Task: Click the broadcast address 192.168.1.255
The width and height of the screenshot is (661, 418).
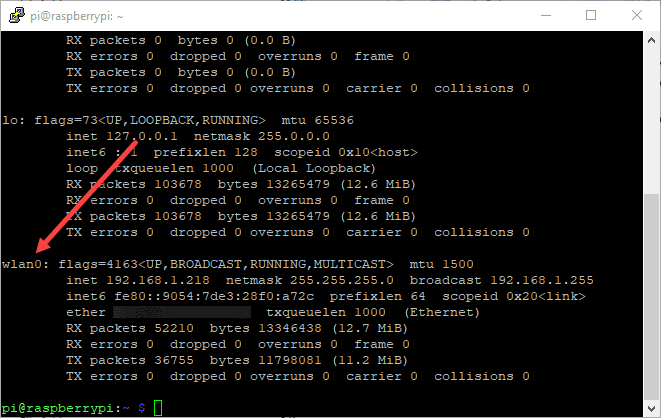Action: tap(542, 280)
